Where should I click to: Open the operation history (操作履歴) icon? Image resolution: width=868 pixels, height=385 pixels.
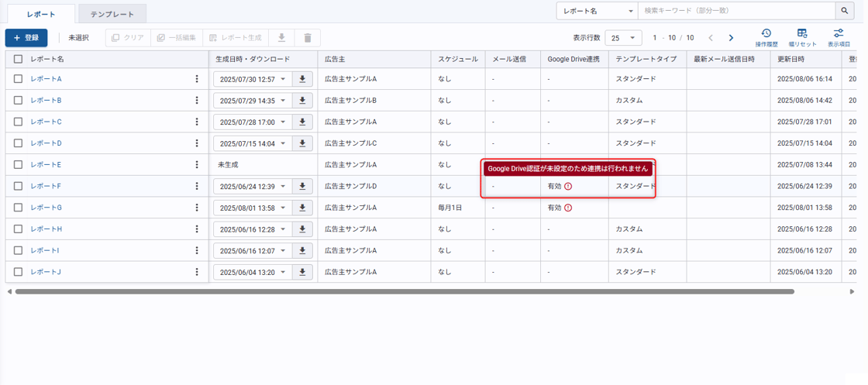[766, 38]
